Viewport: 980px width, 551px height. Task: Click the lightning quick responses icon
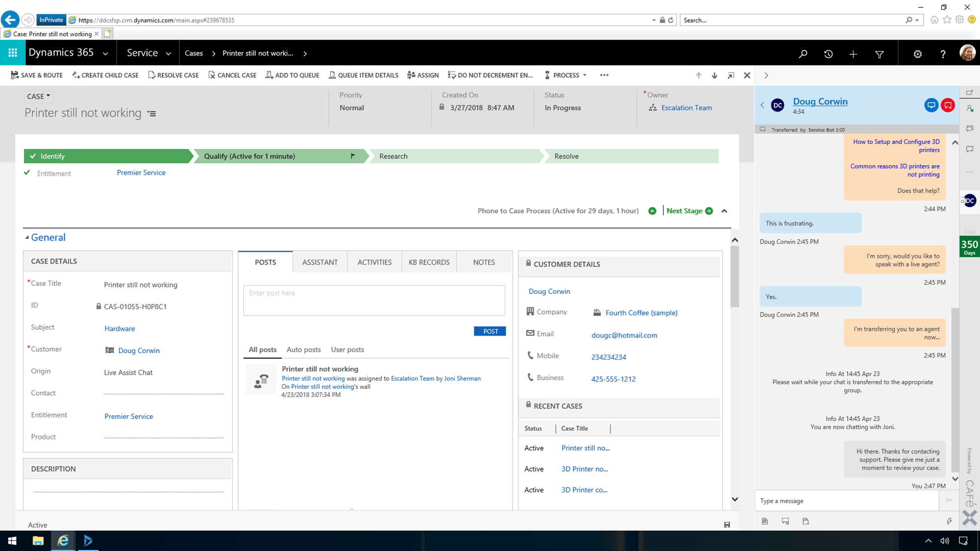tap(949, 521)
